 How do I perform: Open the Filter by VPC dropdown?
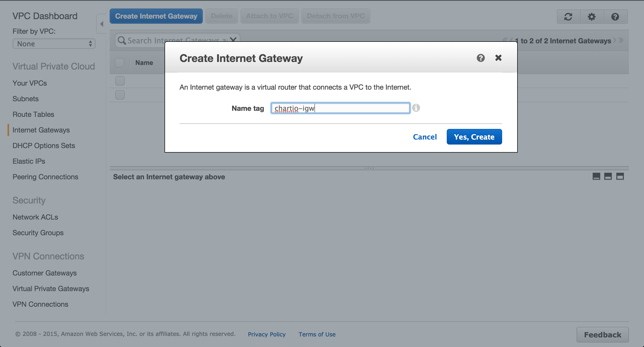pyautogui.click(x=54, y=44)
